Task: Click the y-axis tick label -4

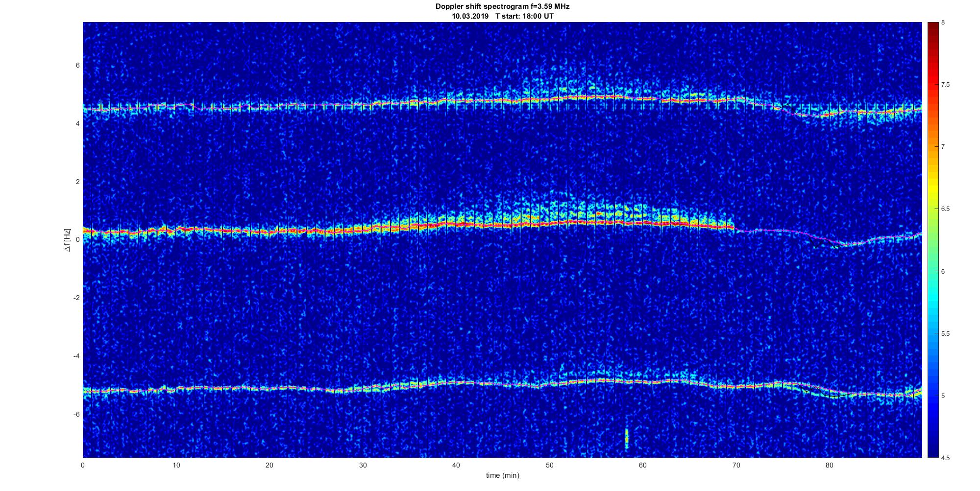Action: coord(77,356)
